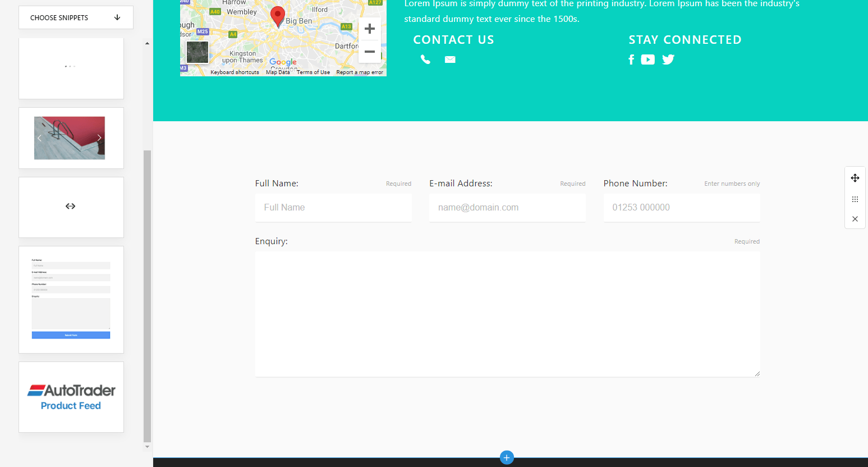The height and width of the screenshot is (467, 868).
Task: Click the red map location pin
Action: [x=278, y=17]
